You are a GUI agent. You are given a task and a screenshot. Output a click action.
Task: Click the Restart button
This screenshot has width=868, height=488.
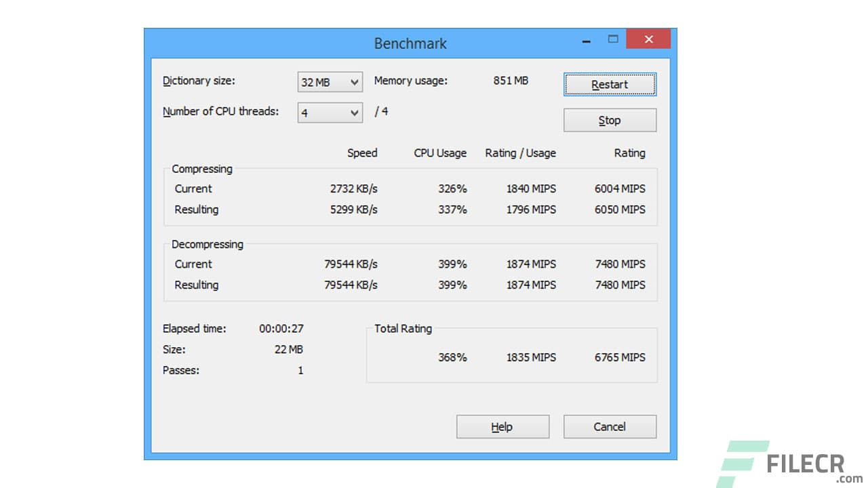point(609,84)
